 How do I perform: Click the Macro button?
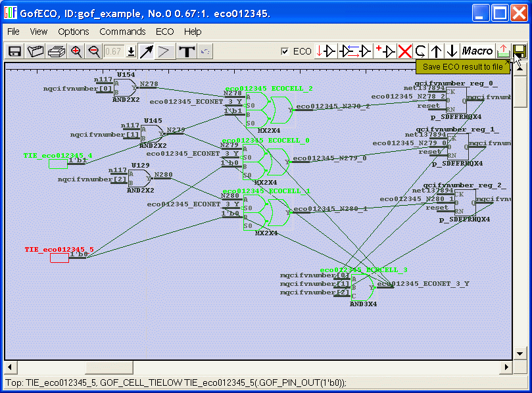point(477,51)
